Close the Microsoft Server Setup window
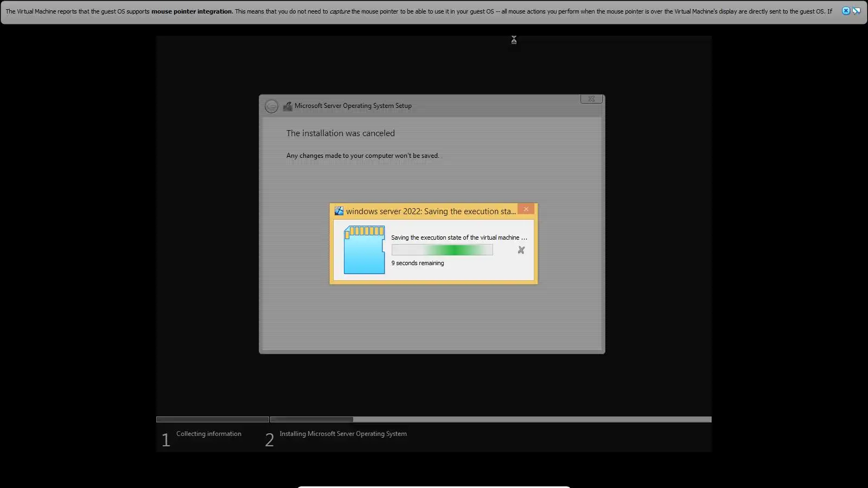 point(591,99)
